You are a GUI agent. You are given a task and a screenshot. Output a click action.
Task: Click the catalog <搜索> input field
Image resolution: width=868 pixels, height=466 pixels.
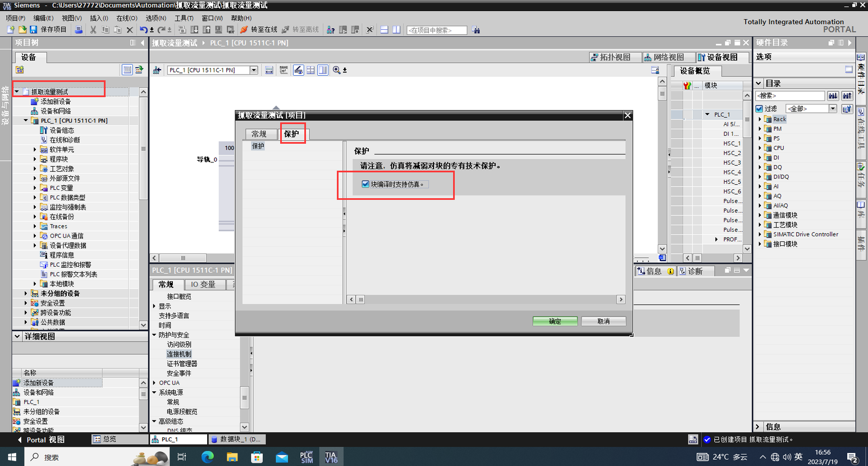pyautogui.click(x=790, y=95)
